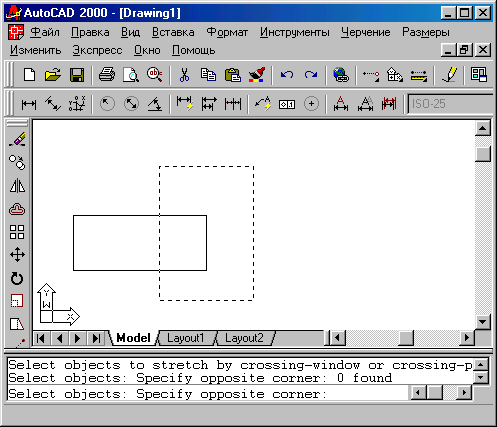Switch to the Layout1 tab

point(186,338)
